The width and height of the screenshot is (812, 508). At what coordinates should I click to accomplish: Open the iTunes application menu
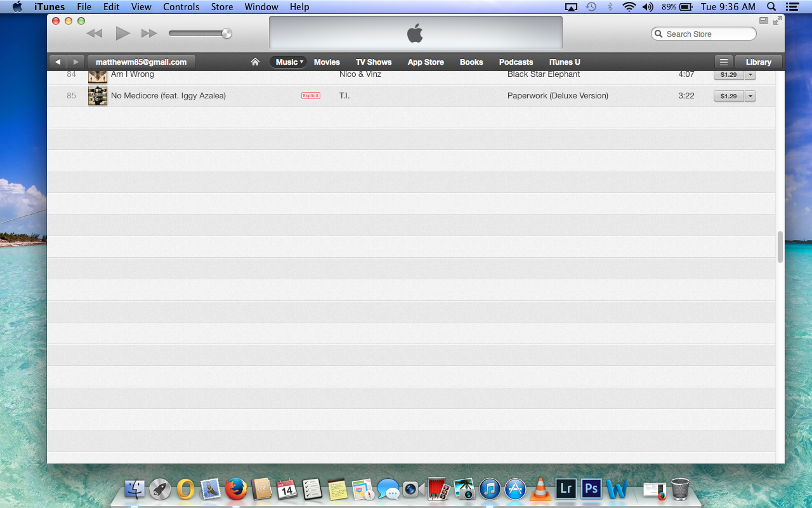pyautogui.click(x=49, y=7)
